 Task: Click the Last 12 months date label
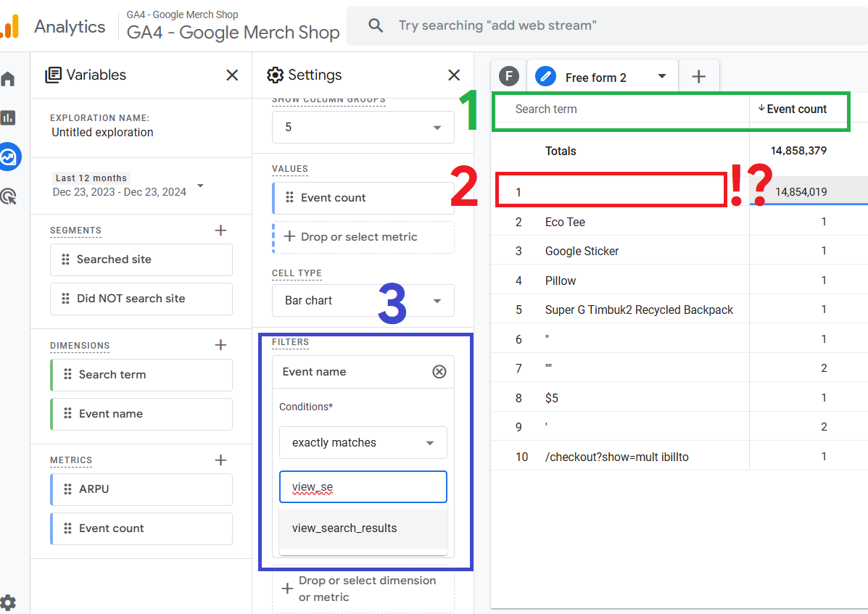pyautogui.click(x=91, y=178)
